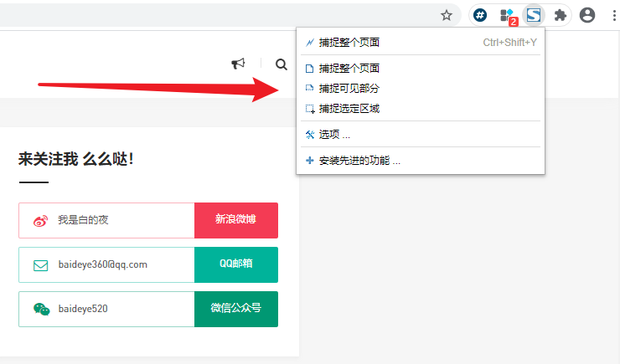This screenshot has height=364, width=620.
Task: Open the extension with red badge 2
Action: tap(508, 16)
